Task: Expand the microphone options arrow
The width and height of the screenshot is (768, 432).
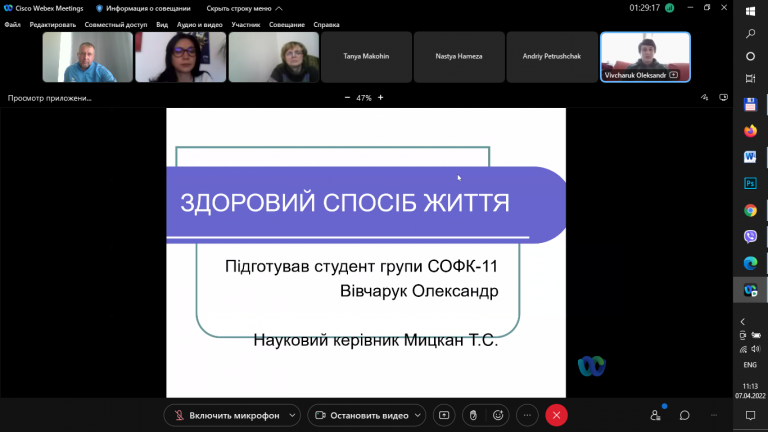Action: (x=292, y=415)
